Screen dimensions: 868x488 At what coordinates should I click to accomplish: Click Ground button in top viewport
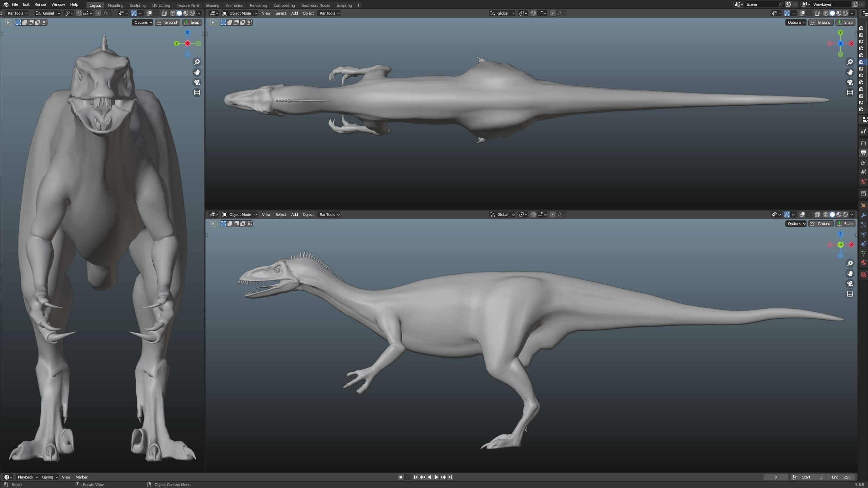tap(821, 22)
